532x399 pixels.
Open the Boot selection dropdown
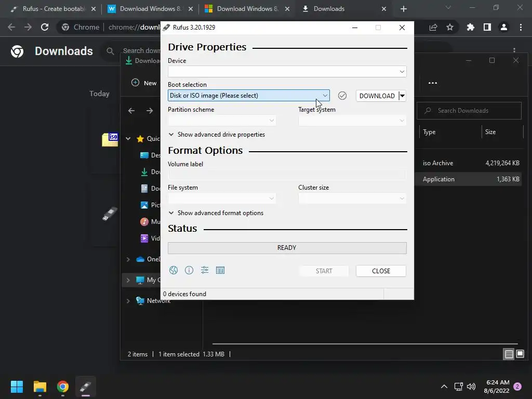[x=249, y=96]
